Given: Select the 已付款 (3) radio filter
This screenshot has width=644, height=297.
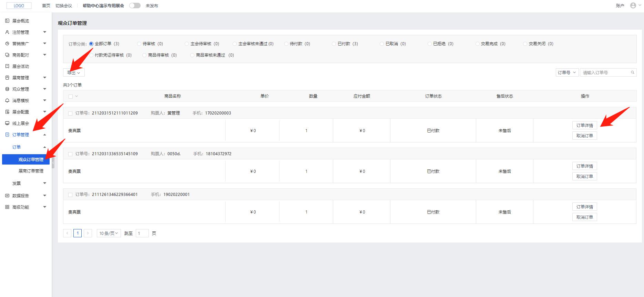Looking at the screenshot, I should click(334, 44).
